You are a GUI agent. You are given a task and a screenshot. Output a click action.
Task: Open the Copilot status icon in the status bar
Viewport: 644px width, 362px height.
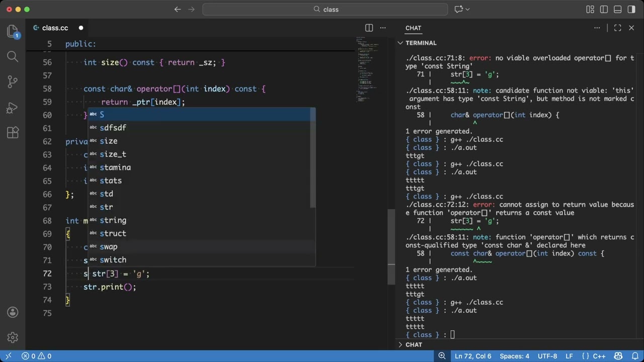point(618,356)
